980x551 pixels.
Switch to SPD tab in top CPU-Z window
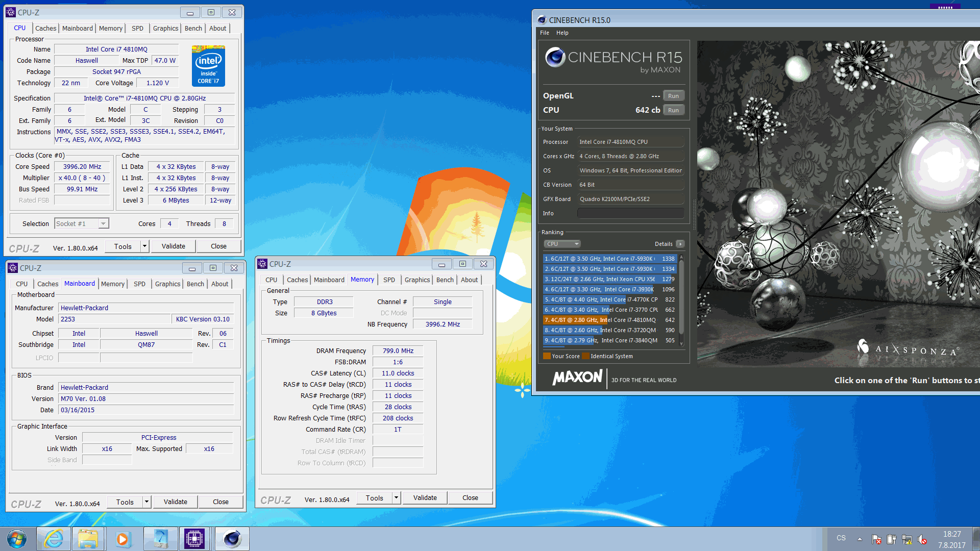137,28
